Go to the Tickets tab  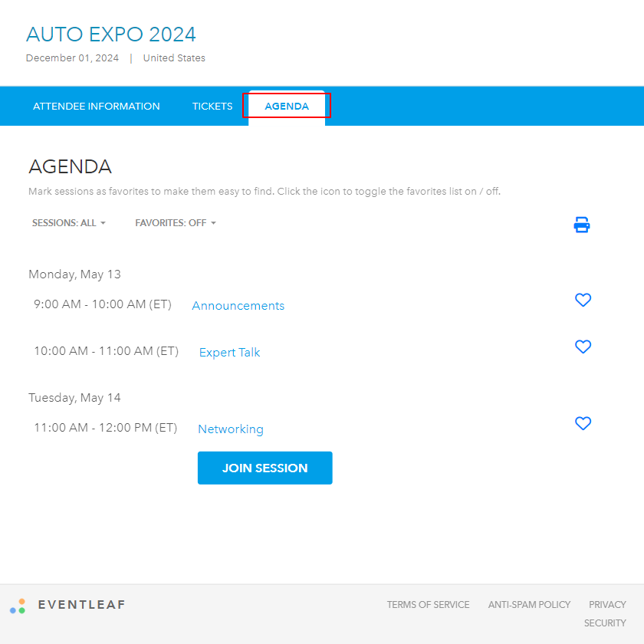click(212, 107)
